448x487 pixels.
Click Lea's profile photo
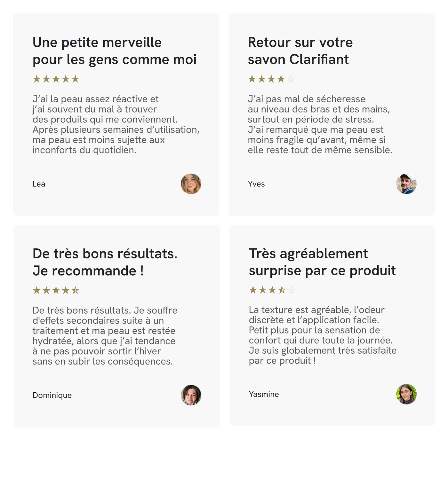click(191, 184)
